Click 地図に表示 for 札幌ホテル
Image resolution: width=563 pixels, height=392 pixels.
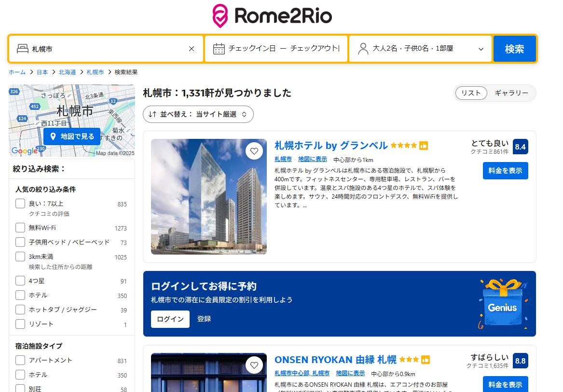click(313, 160)
